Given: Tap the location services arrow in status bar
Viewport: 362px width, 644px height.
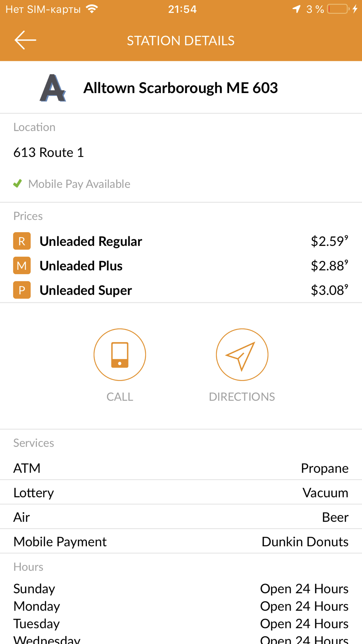Looking at the screenshot, I should tap(296, 9).
